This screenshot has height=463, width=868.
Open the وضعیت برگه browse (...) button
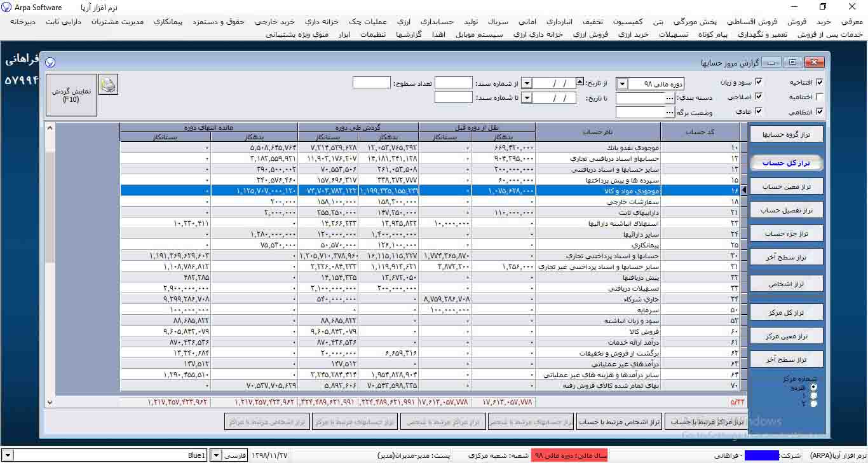669,113
